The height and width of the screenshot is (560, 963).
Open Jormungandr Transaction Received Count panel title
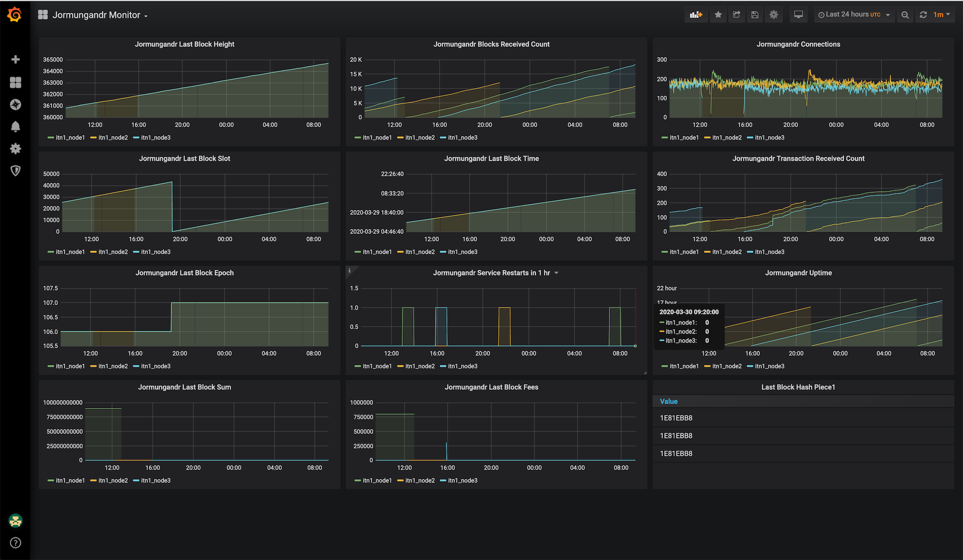tap(798, 158)
